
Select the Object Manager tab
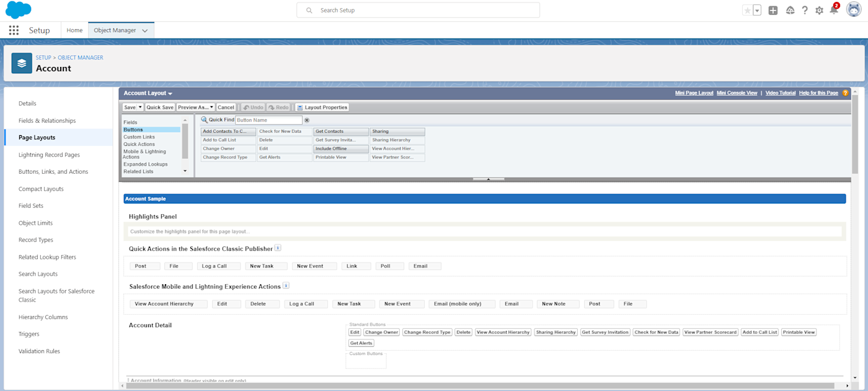116,30
